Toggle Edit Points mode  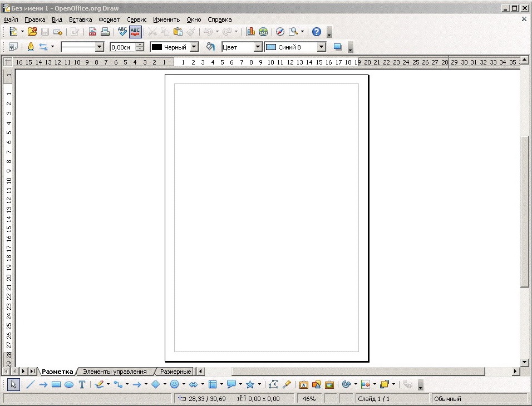[x=273, y=384]
